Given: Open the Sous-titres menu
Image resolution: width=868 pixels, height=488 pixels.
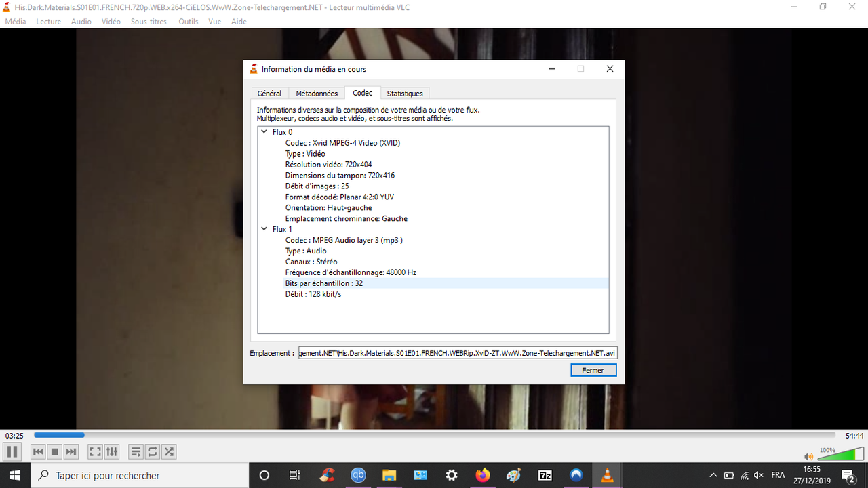Looking at the screenshot, I should pyautogui.click(x=149, y=22).
